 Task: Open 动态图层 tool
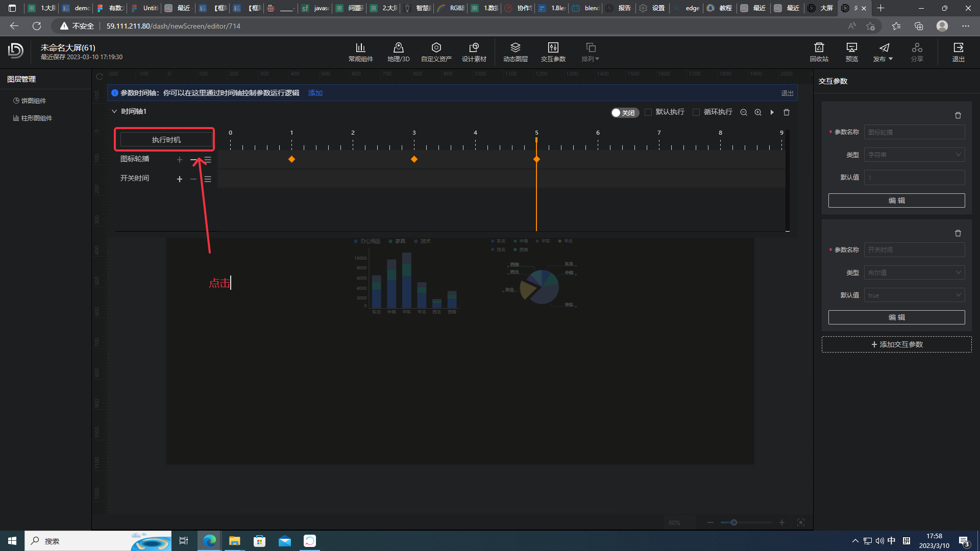pos(515,52)
